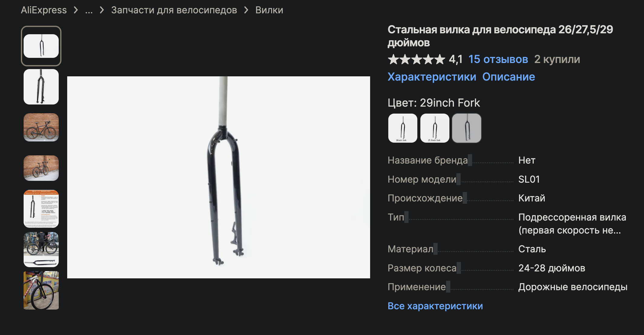View the brown bike against brick wall thumbnail
The image size is (644, 335).
coord(41,127)
